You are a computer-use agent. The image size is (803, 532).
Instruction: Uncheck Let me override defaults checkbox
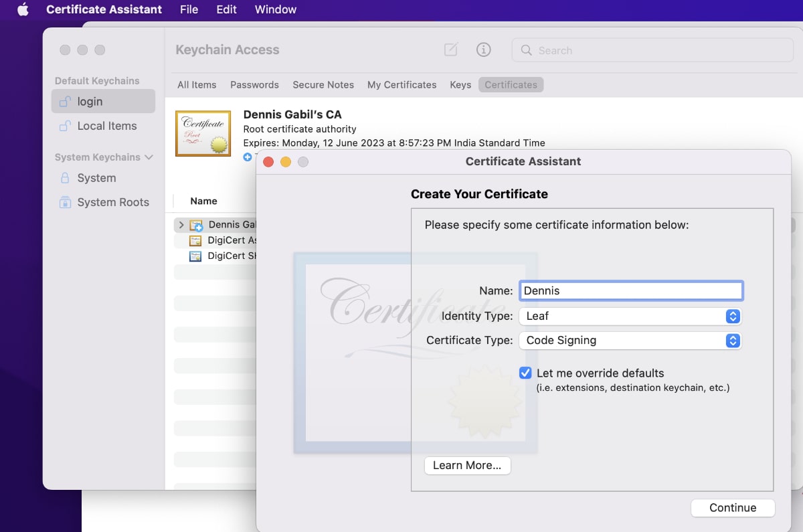coord(525,373)
